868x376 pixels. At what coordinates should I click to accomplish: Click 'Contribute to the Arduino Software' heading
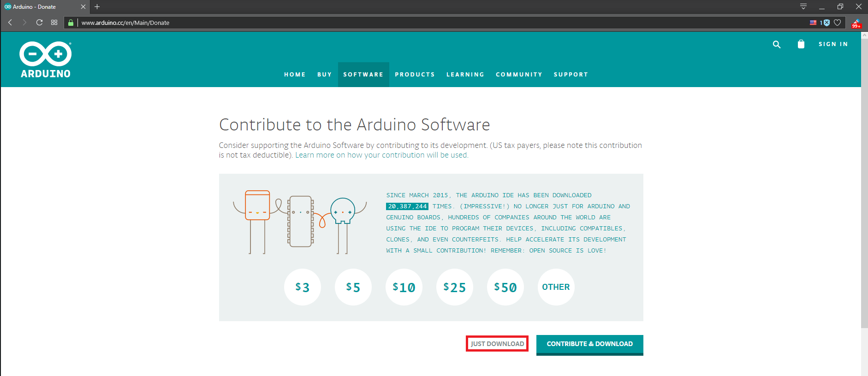click(x=354, y=124)
